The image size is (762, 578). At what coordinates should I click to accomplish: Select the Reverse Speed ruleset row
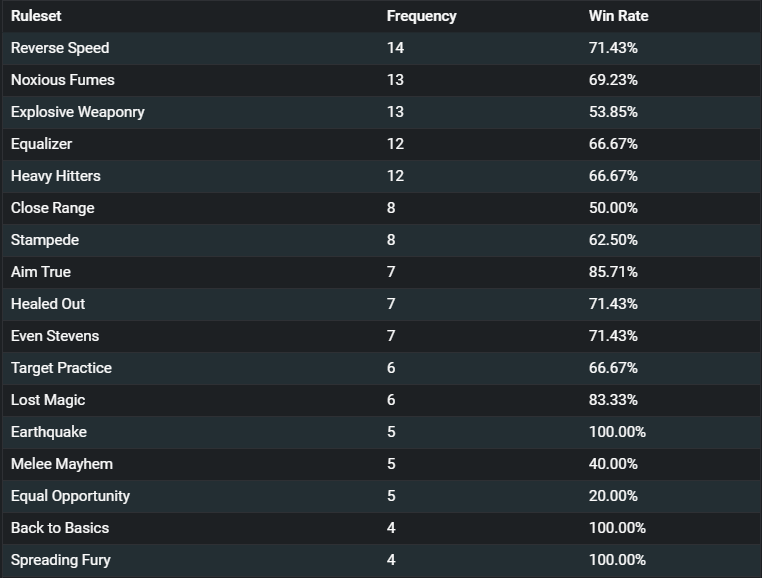382,48
